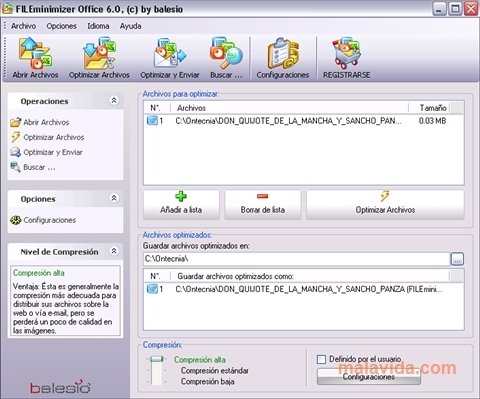This screenshot has height=399, width=480.
Task: Click the Borrar de lista button
Action: (263, 205)
